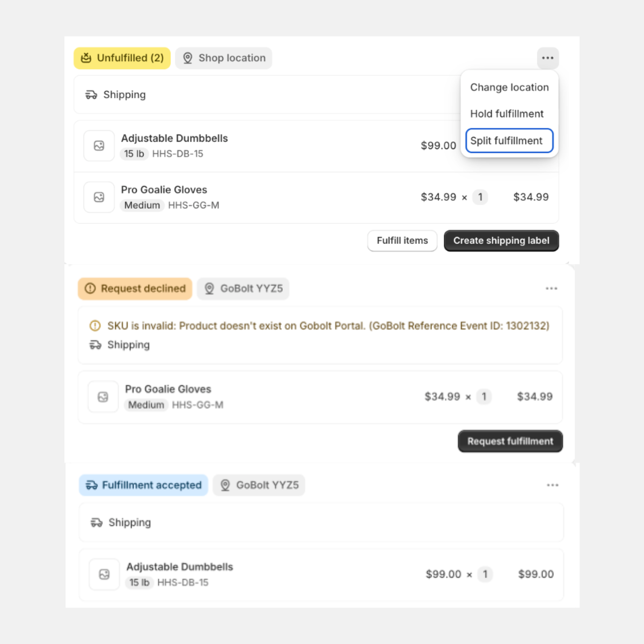This screenshot has width=644, height=644.
Task: Click the Request fulfillment button
Action: [510, 441]
